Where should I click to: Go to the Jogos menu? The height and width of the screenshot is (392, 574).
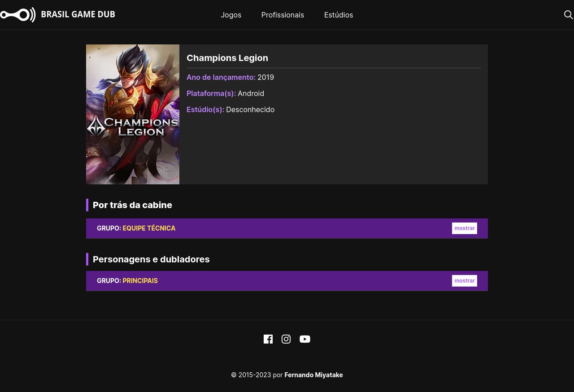231,15
